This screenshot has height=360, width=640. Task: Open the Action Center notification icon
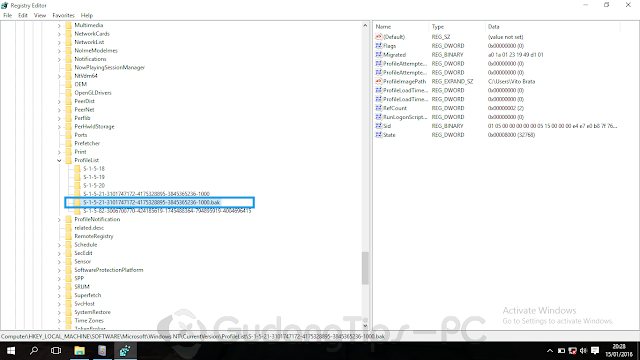pos(595,351)
